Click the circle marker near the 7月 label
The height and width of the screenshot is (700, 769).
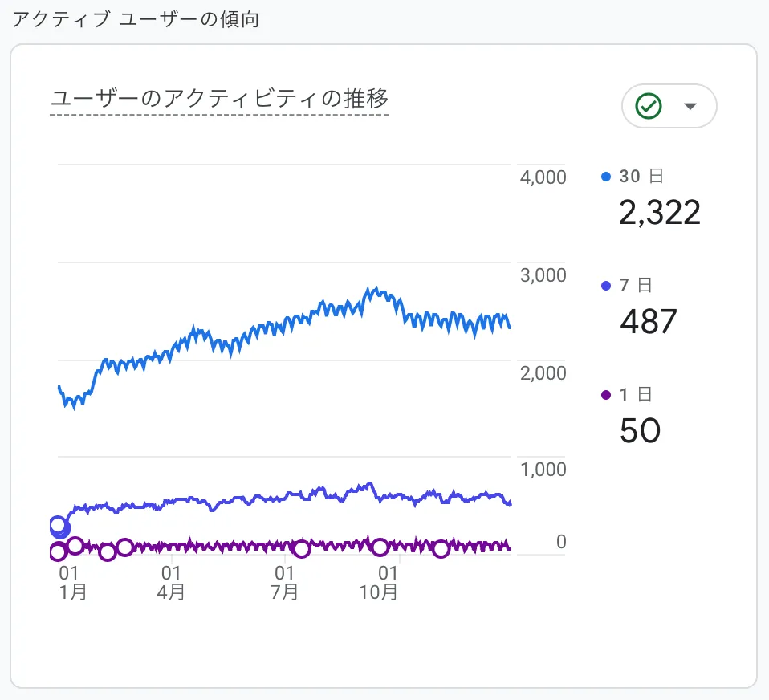(x=301, y=549)
